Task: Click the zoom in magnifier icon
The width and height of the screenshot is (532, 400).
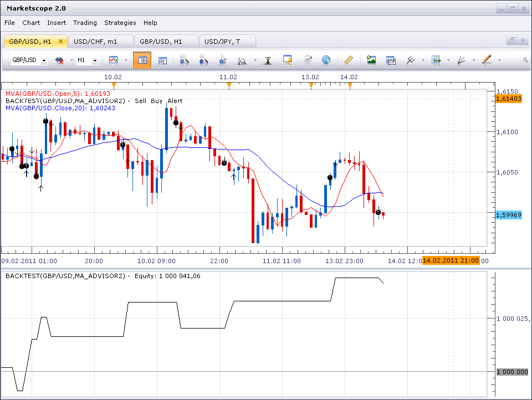Action: pyautogui.click(x=184, y=60)
